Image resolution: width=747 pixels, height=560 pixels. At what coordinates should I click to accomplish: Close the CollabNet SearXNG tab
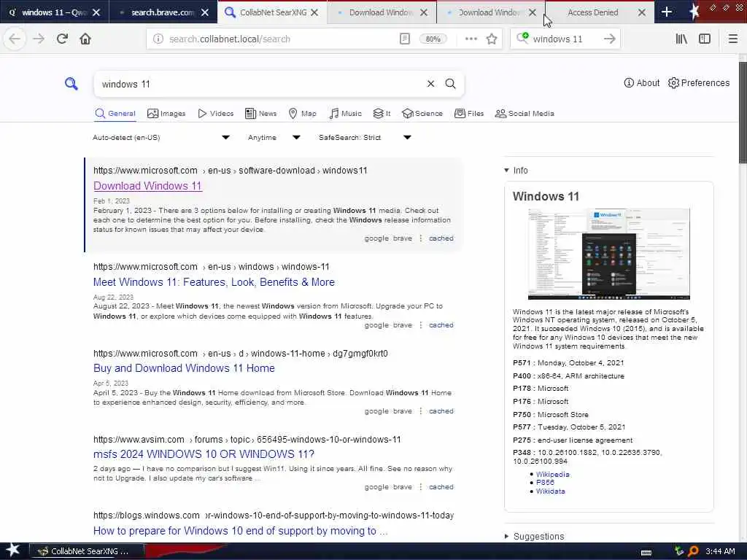point(314,12)
